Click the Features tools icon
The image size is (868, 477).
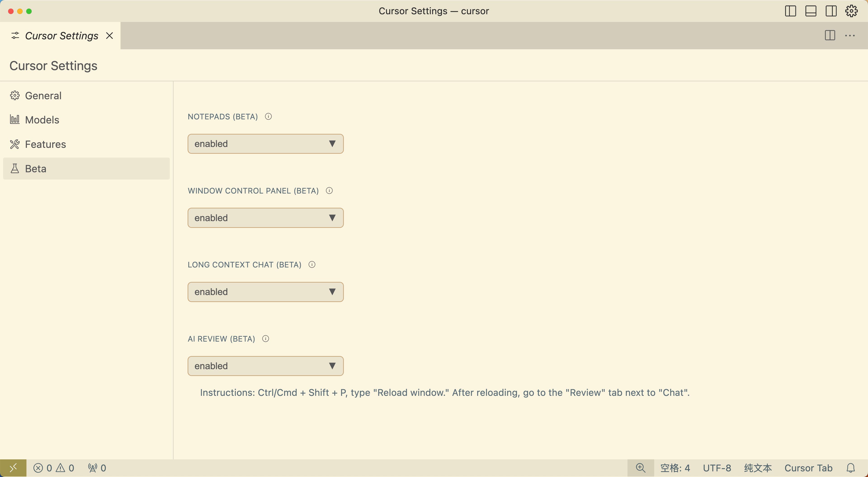15,144
